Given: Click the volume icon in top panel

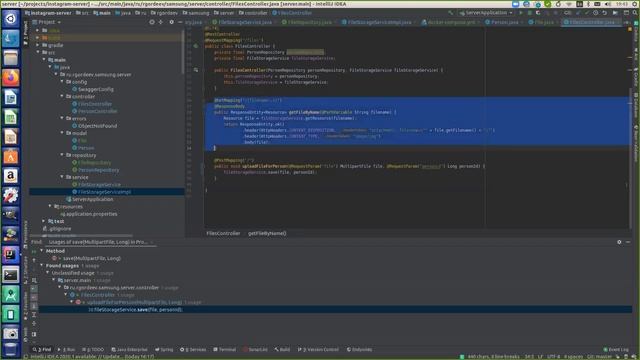Looking at the screenshot, I should (608, 4).
